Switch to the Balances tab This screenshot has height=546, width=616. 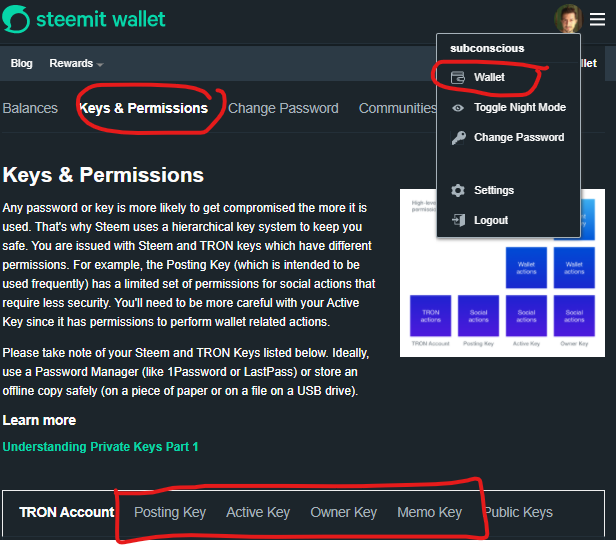(30, 108)
